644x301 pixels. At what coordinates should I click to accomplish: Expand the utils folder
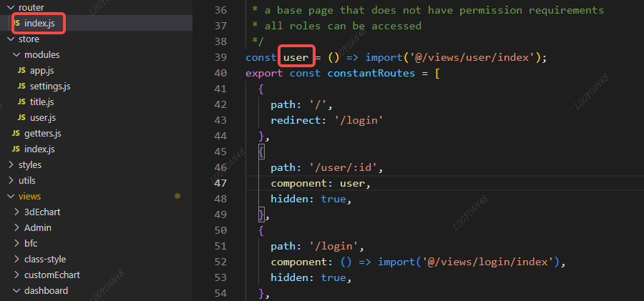click(10, 181)
